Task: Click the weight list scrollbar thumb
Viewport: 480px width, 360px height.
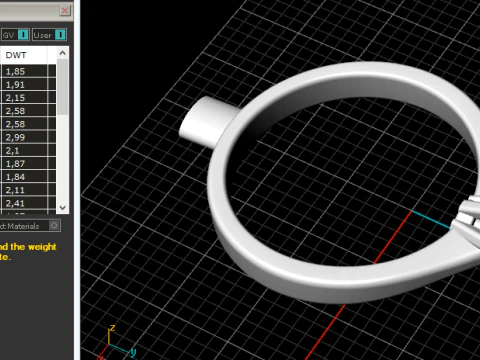Action: 63,87
